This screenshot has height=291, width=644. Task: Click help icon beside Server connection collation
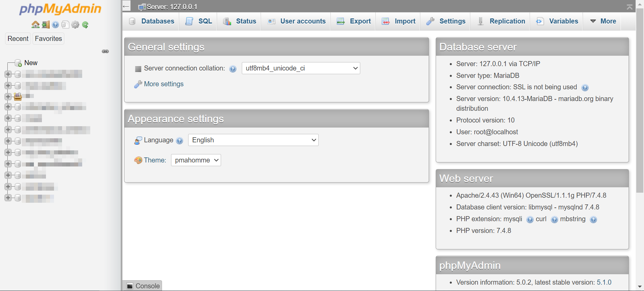coord(233,69)
